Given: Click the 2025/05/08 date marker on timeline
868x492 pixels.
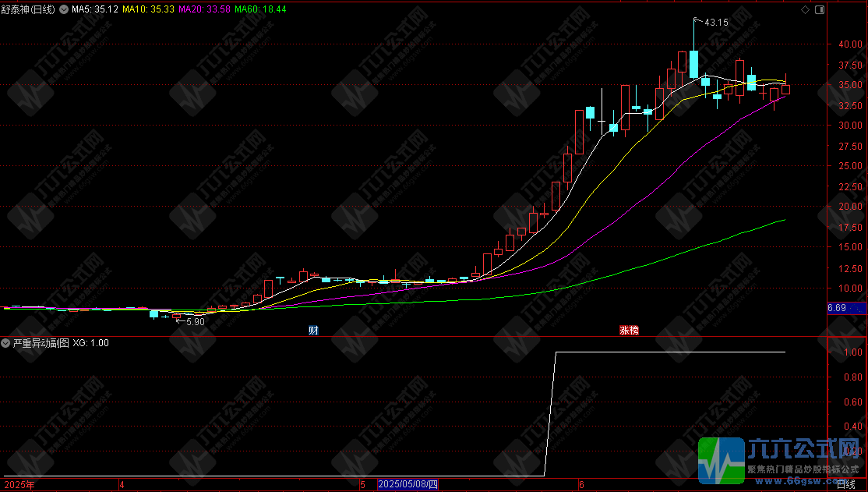Looking at the screenshot, I should pos(408,485).
